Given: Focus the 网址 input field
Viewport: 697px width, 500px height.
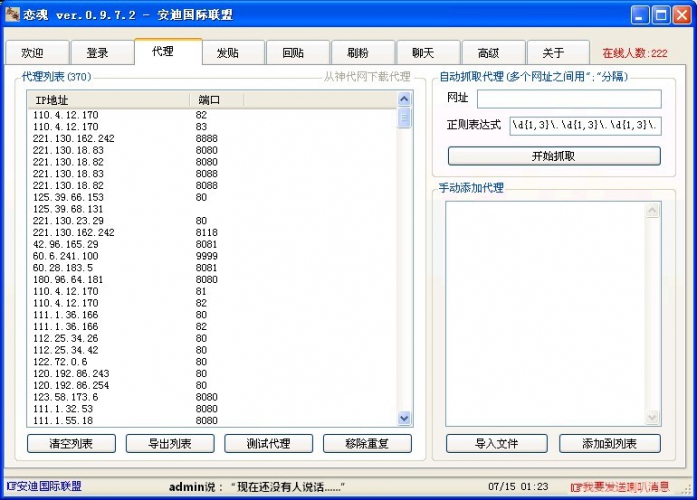Looking at the screenshot, I should pos(569,99).
